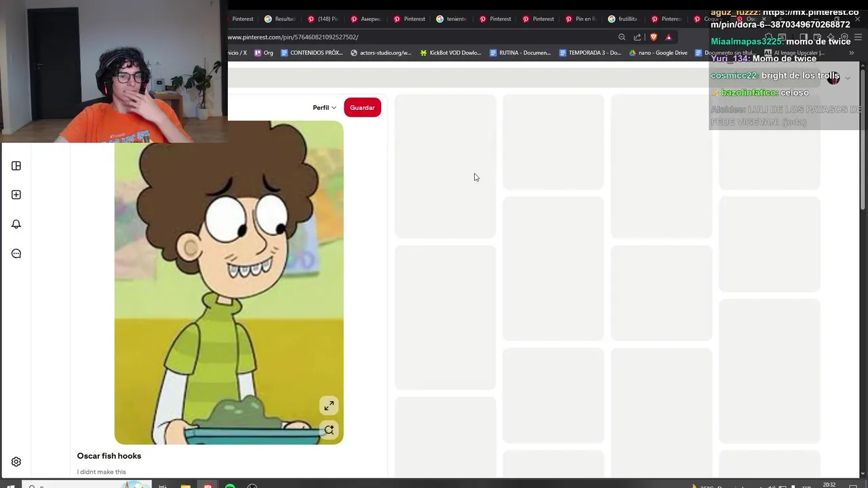Open Pinterest notifications bell
Viewport: 868px width, 488px height.
(16, 224)
